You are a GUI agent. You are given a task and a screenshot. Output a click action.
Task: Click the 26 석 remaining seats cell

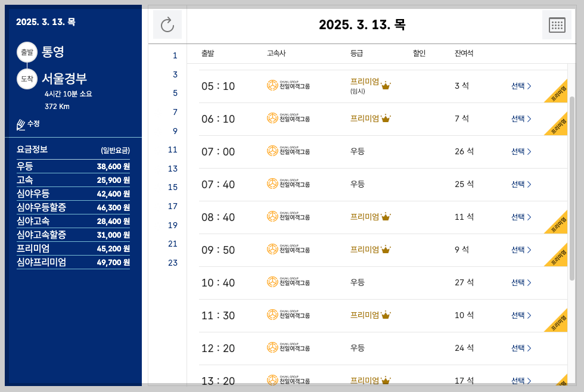click(464, 151)
